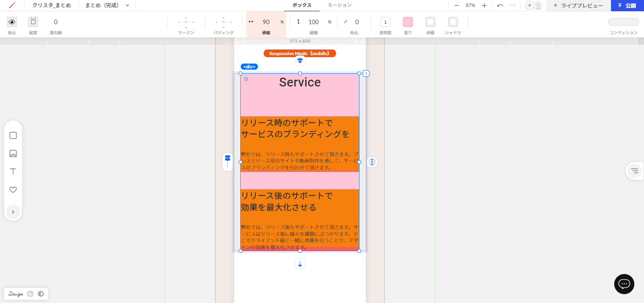Open the まとめ（完成）page dropdown
This screenshot has width=644, height=303.
point(107,5)
